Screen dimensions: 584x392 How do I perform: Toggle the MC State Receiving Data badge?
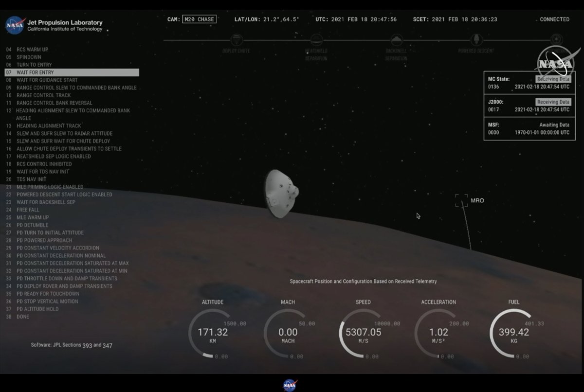tap(553, 78)
